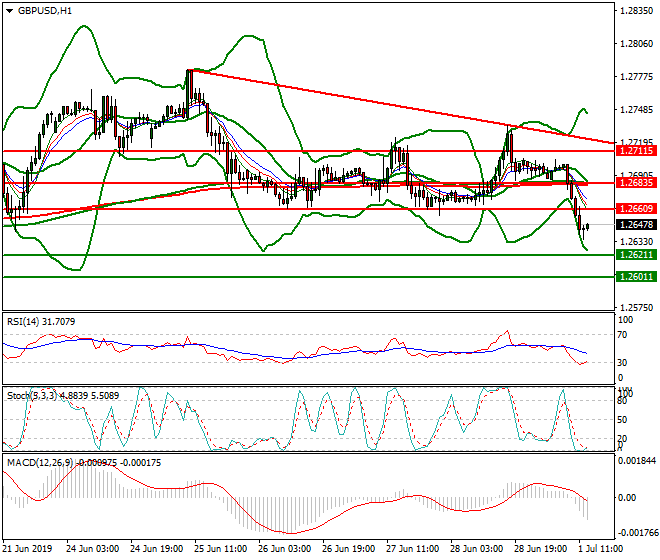Open the GBPUSD,H1 chart dropdown triangle
This screenshot has width=660, height=560.
click(9, 11)
